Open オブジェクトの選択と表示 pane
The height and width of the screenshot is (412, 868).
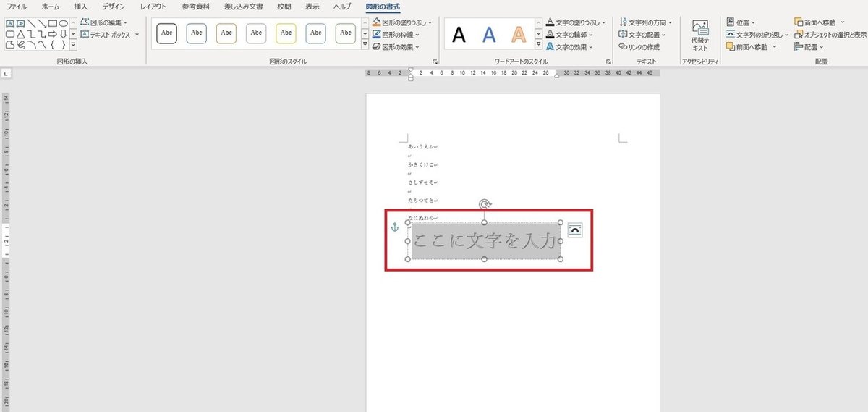point(830,34)
